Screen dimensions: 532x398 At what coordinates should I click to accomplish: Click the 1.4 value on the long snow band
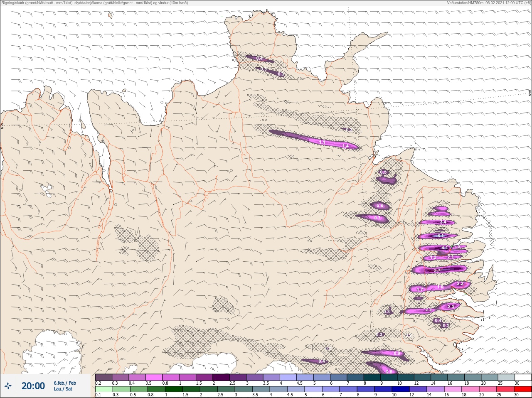[x=345, y=146]
